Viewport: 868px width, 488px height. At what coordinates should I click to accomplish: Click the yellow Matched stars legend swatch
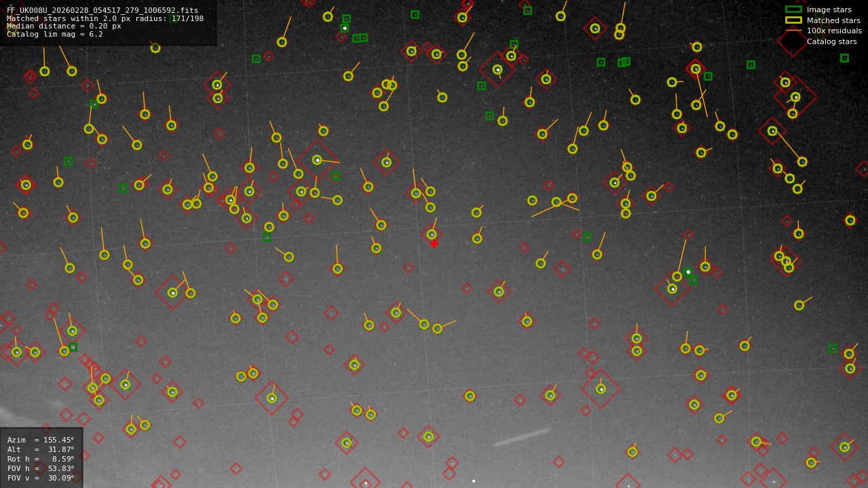click(793, 20)
